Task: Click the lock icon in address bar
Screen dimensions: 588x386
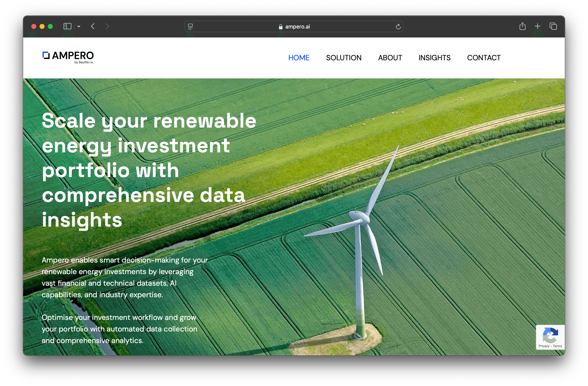Action: (280, 27)
